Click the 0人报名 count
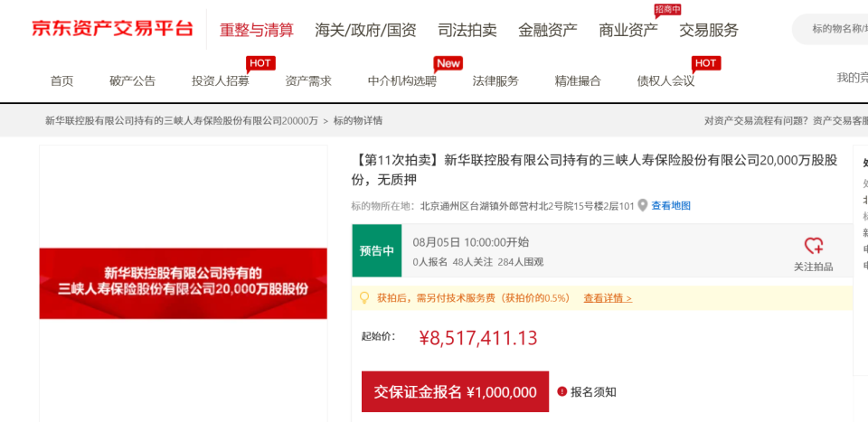Image resolution: width=868 pixels, height=422 pixels. tap(430, 262)
